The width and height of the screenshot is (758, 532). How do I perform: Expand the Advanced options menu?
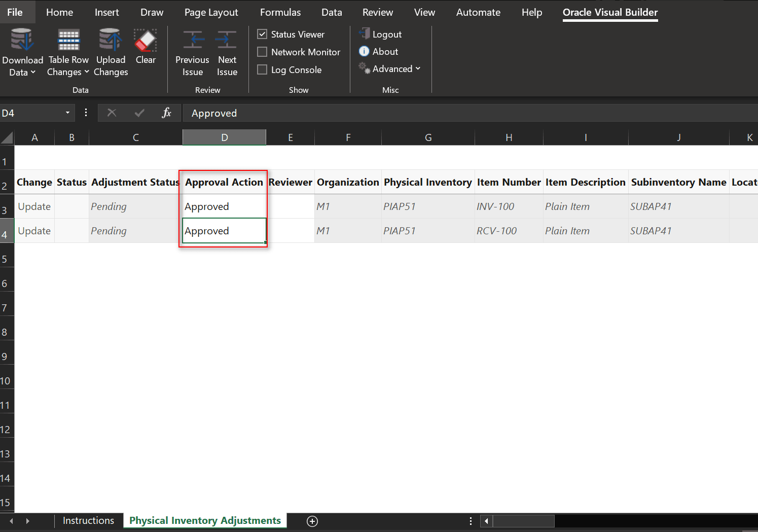coord(389,68)
